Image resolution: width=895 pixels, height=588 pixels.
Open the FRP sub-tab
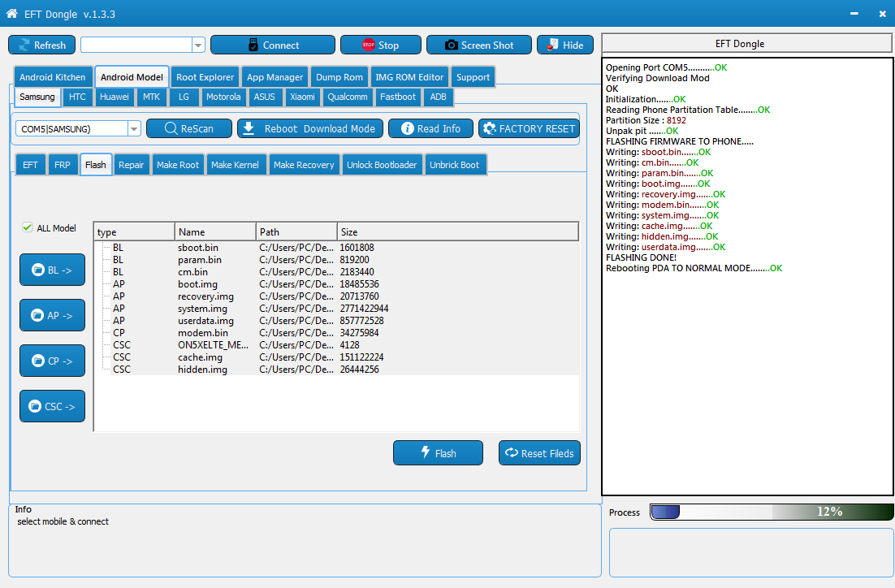63,165
